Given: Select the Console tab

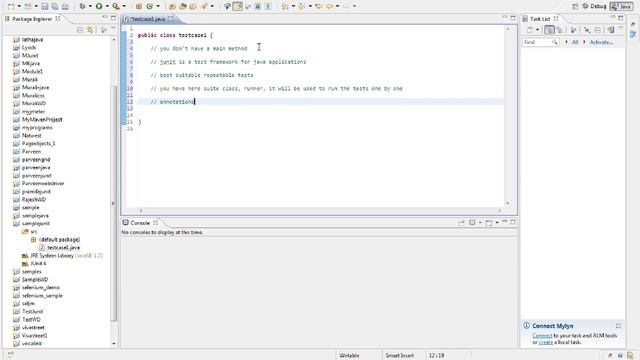Looking at the screenshot, I should [x=140, y=223].
